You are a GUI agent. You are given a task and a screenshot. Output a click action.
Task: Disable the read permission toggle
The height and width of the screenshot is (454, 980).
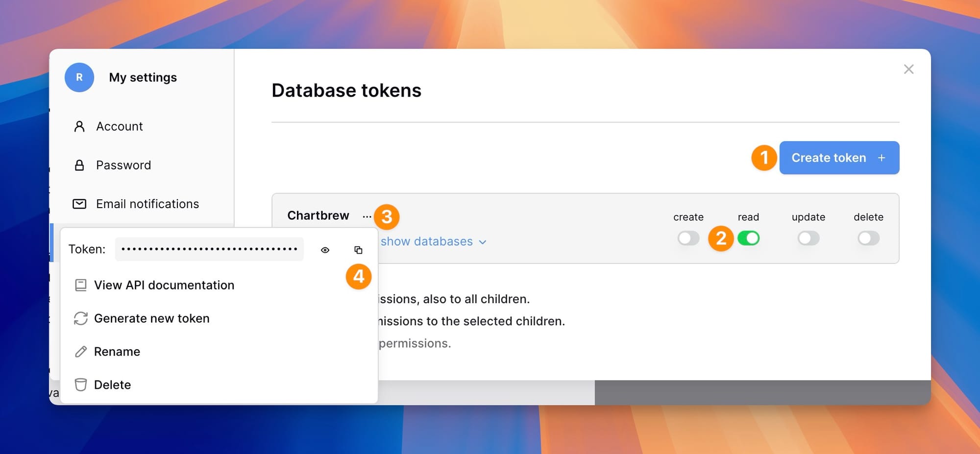pos(749,239)
